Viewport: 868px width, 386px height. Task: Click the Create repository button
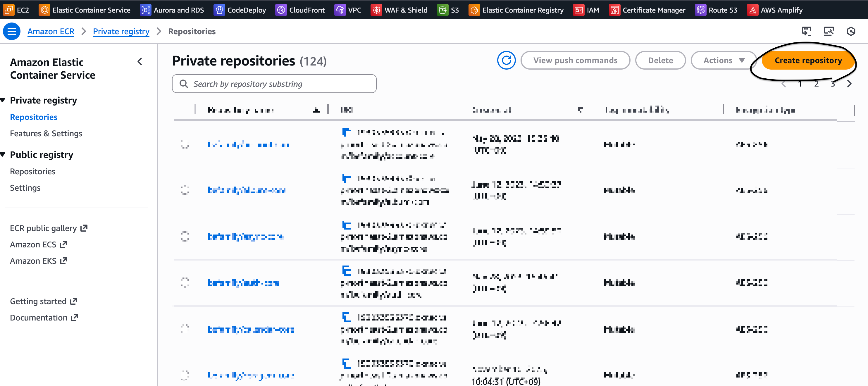(808, 60)
